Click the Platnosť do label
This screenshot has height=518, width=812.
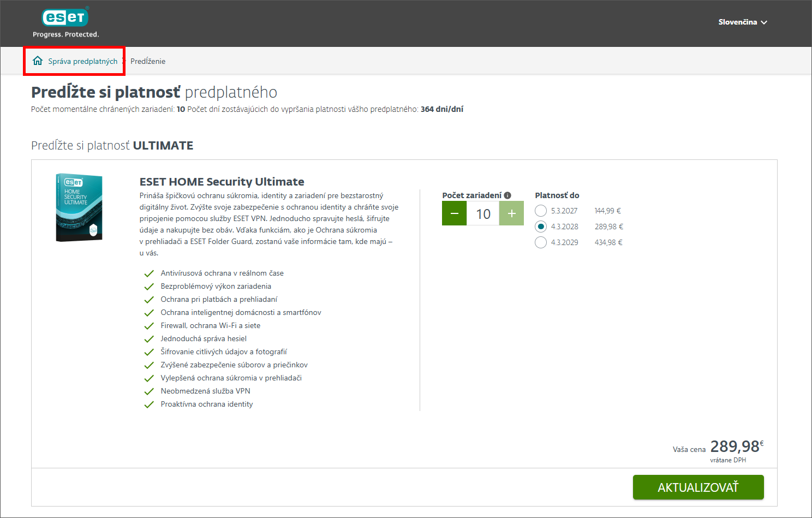(557, 195)
